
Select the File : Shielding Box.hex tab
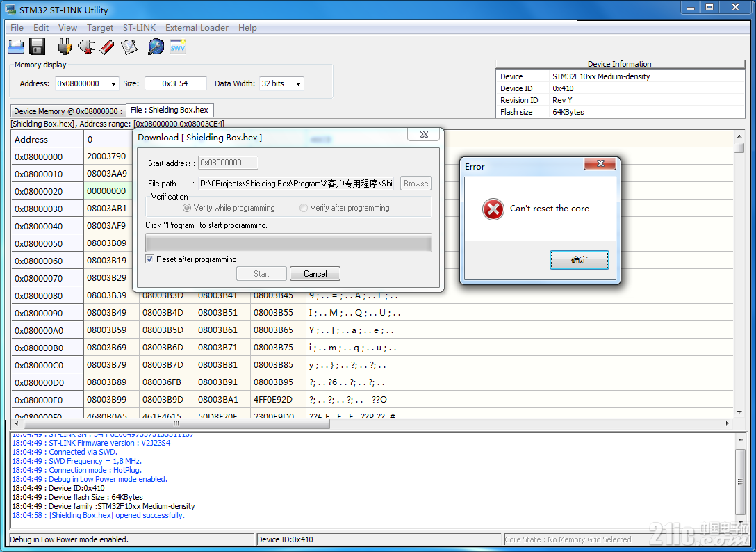[x=170, y=110]
